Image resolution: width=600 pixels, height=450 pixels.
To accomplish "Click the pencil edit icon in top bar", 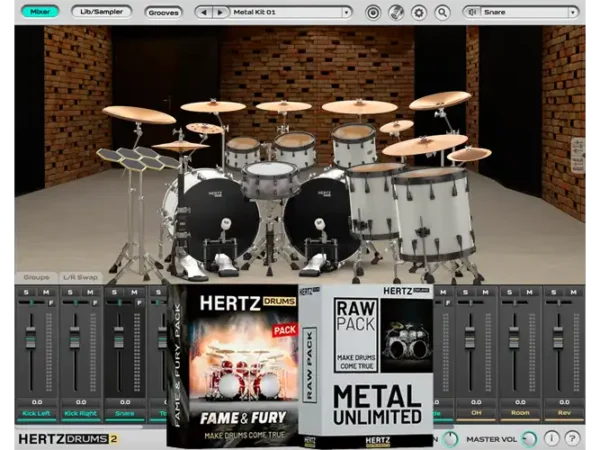I will coord(396,13).
